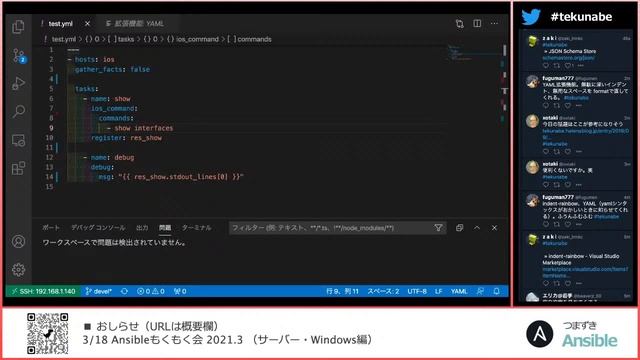Screen dimensions: 640x360
Task: Open the 出力 panel tab
Action: click(142, 228)
